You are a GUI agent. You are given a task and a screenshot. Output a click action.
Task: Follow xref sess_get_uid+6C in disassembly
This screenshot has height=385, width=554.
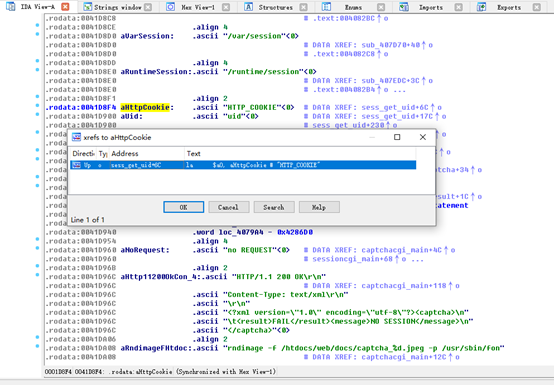coord(395,107)
